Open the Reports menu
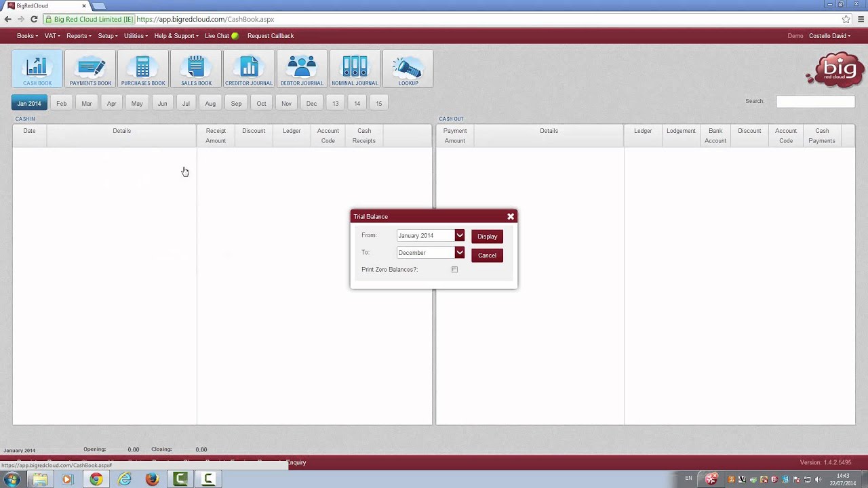This screenshot has width=868, height=488. click(x=79, y=36)
